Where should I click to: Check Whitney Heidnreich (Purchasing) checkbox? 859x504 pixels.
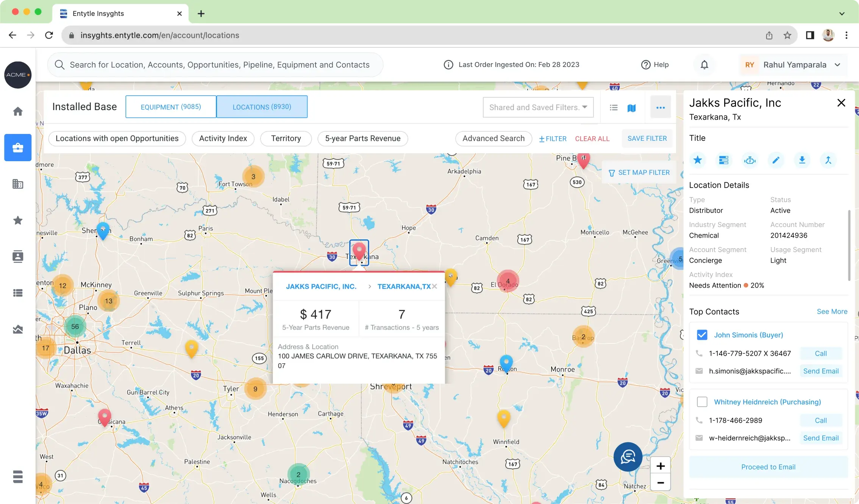(702, 402)
